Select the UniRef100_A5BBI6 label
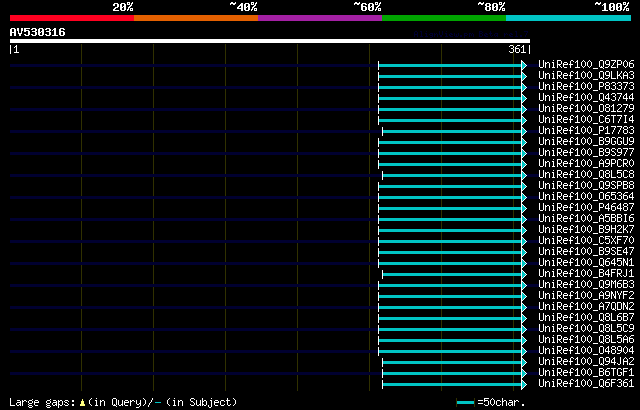The height and width of the screenshot is (410, 640). point(586,219)
